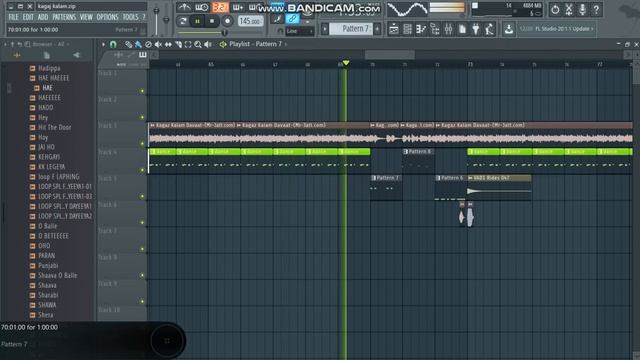Open the PATTERNS menu
Viewport: 640px width, 360px height.
64,17
